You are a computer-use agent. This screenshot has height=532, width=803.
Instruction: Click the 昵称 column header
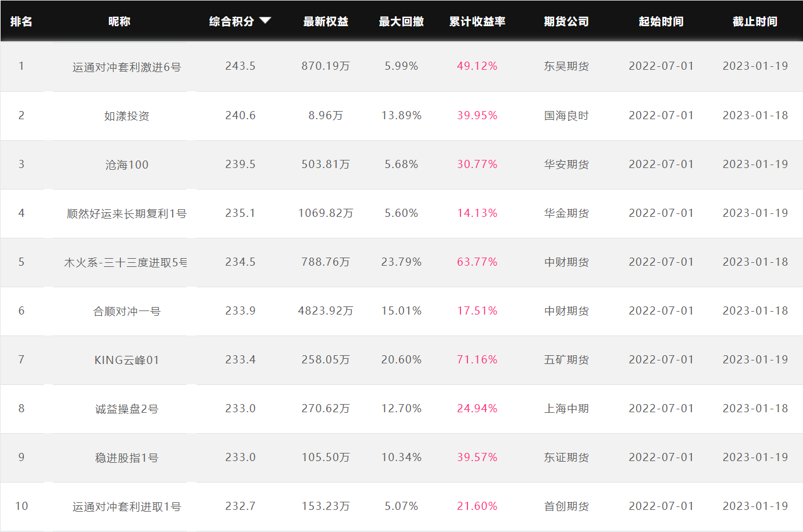click(x=119, y=22)
